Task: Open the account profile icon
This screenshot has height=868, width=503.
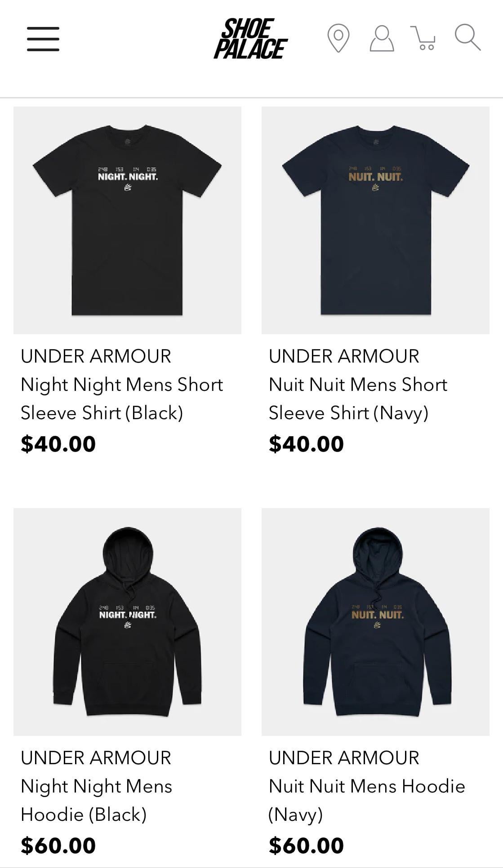Action: click(382, 38)
